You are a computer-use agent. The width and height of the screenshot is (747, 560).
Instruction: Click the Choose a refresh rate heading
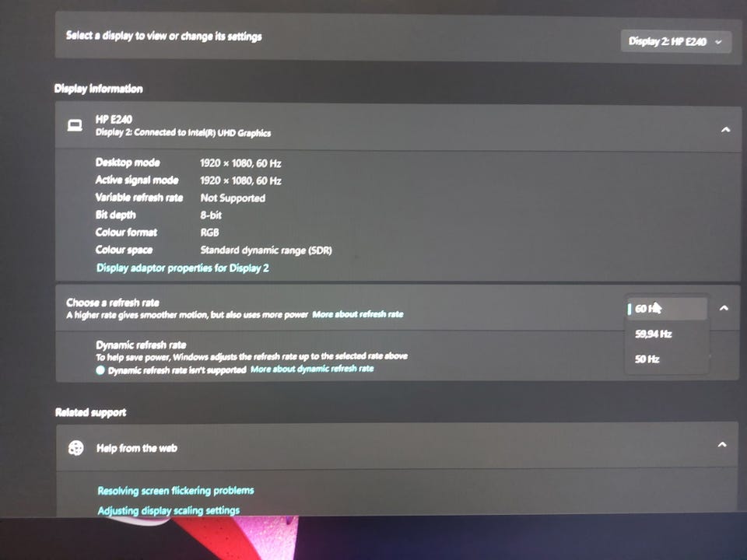tap(112, 303)
